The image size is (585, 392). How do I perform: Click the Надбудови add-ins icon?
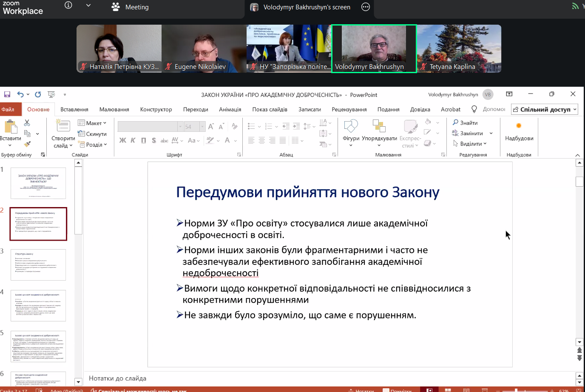519,126
